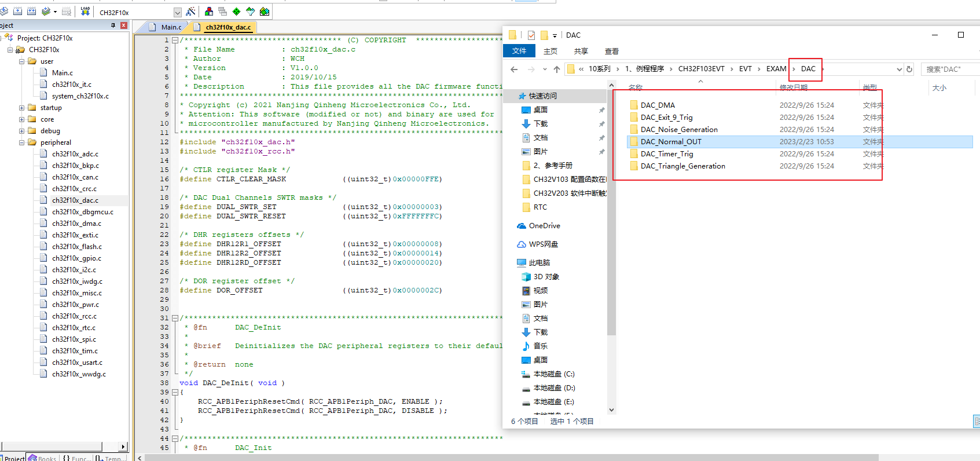Click the EXAM breadcrumb in address bar
Viewport: 980px width, 461px height.
click(x=776, y=69)
